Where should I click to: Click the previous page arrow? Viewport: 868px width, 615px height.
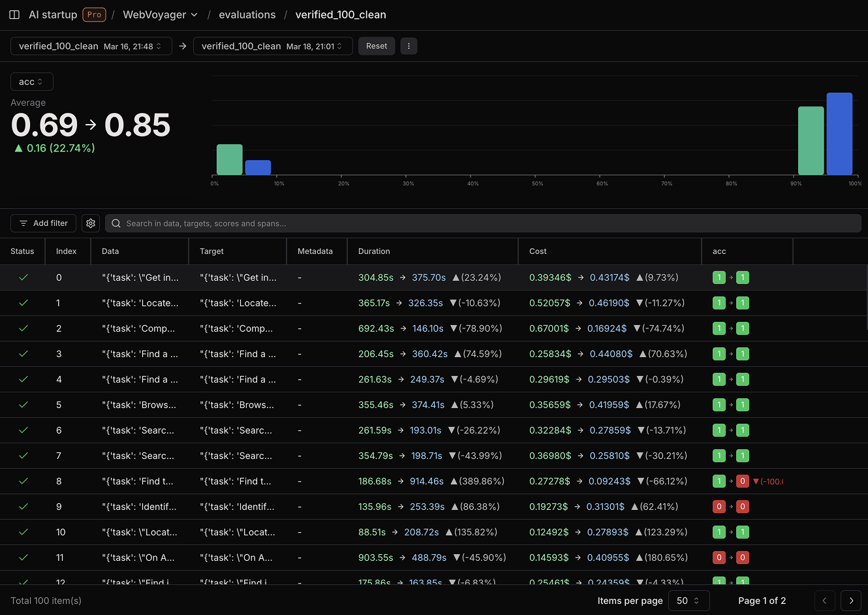click(824, 601)
